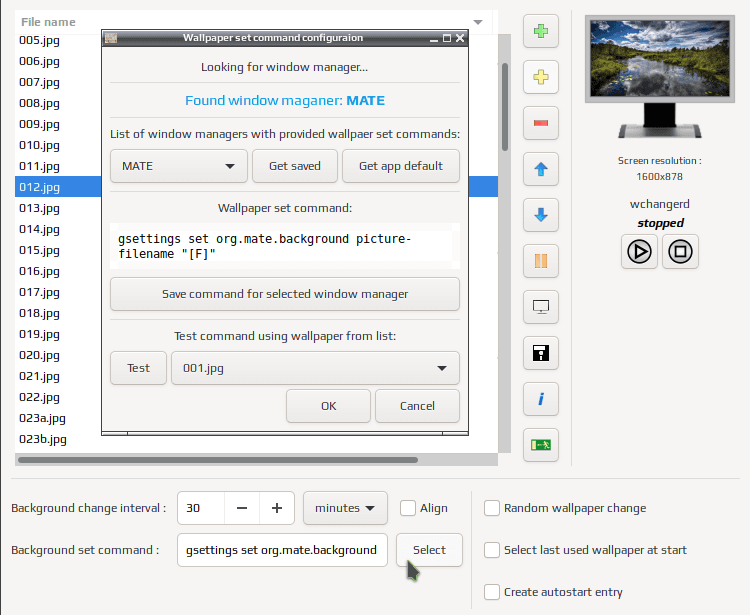Select 018.jpg in the file list
The image size is (750, 615).
(x=40, y=313)
